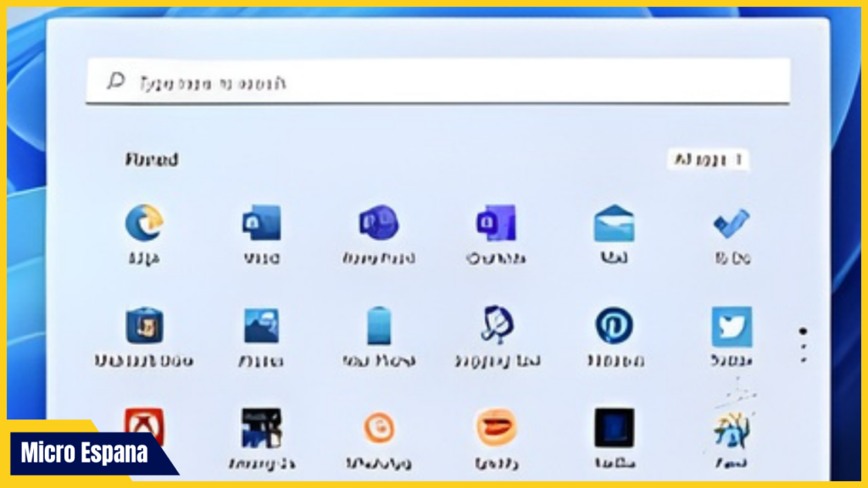This screenshot has height=488, width=868.
Task: Open the Edge browser app
Action: tap(144, 224)
